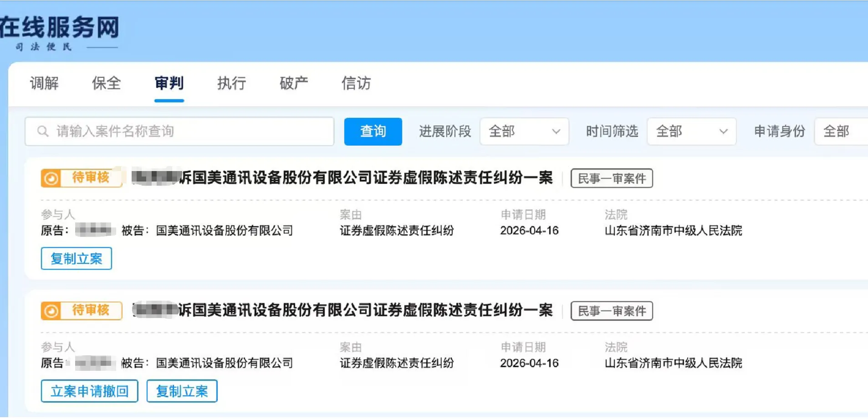Click the first 民事一审案件 tag
Image resolution: width=868 pixels, height=419 pixels.
click(612, 178)
